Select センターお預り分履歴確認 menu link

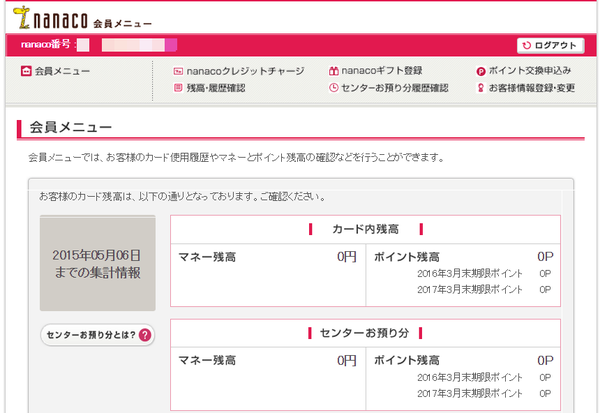[x=389, y=88]
